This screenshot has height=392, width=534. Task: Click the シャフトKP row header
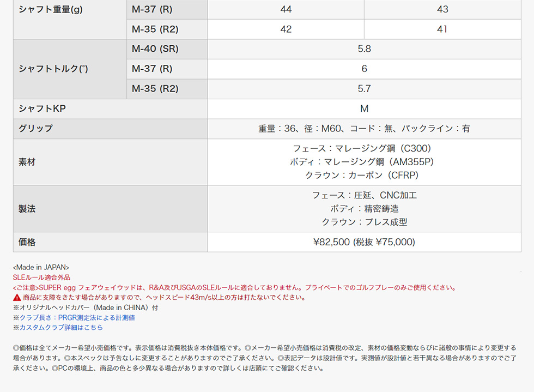(x=42, y=108)
